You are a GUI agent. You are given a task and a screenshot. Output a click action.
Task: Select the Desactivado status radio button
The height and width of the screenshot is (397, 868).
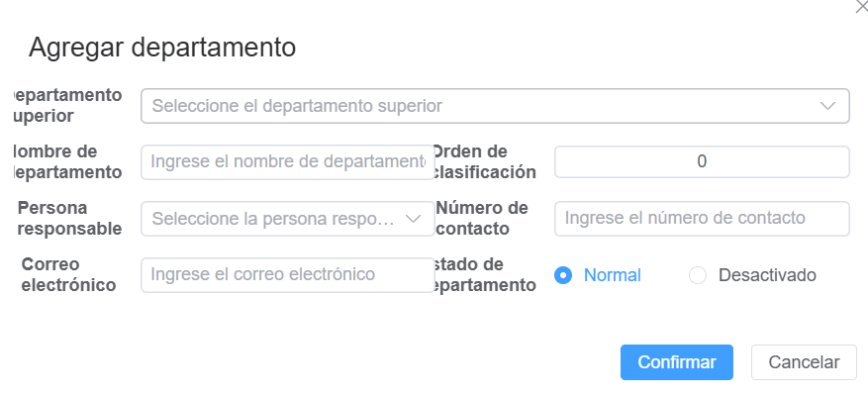point(698,275)
